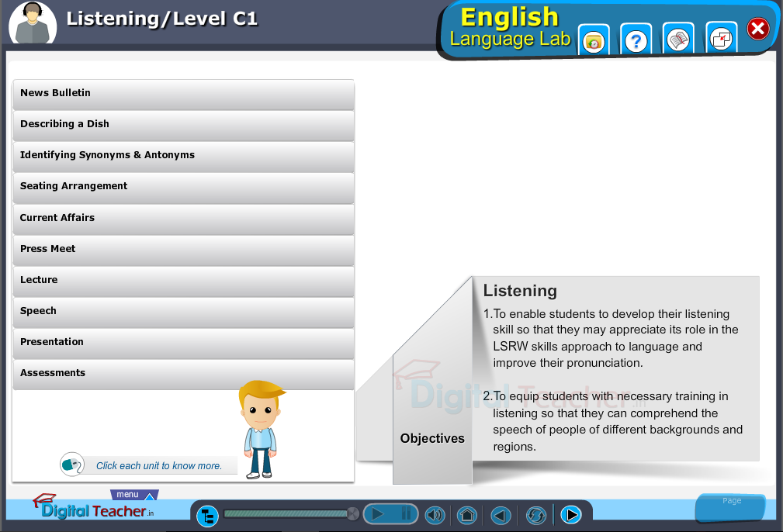Open the Assessments unit

click(x=183, y=374)
